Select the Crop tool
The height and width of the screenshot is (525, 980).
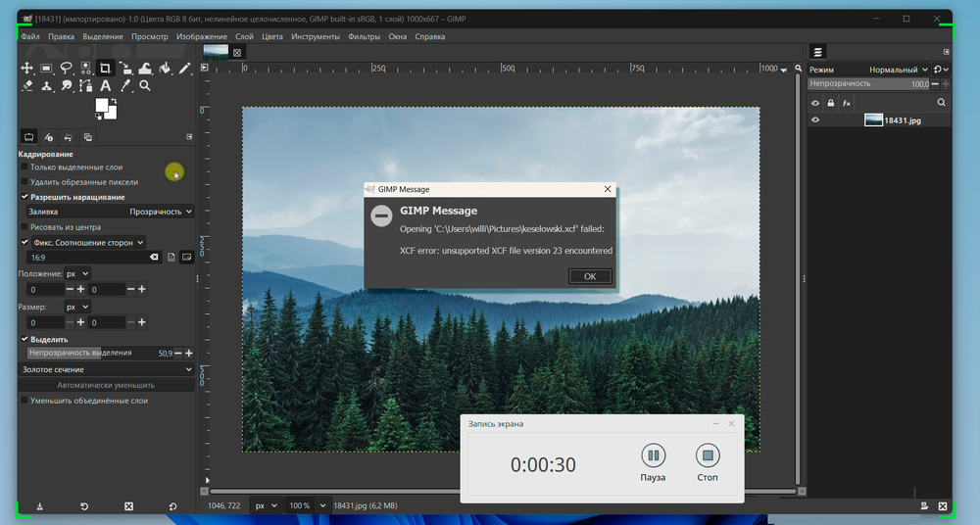106,69
